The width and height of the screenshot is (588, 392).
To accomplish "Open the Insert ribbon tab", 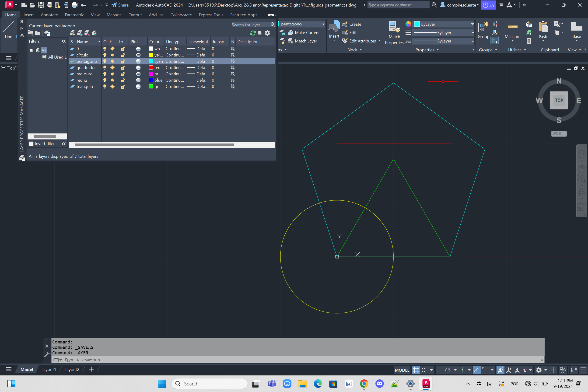I will pos(28,15).
